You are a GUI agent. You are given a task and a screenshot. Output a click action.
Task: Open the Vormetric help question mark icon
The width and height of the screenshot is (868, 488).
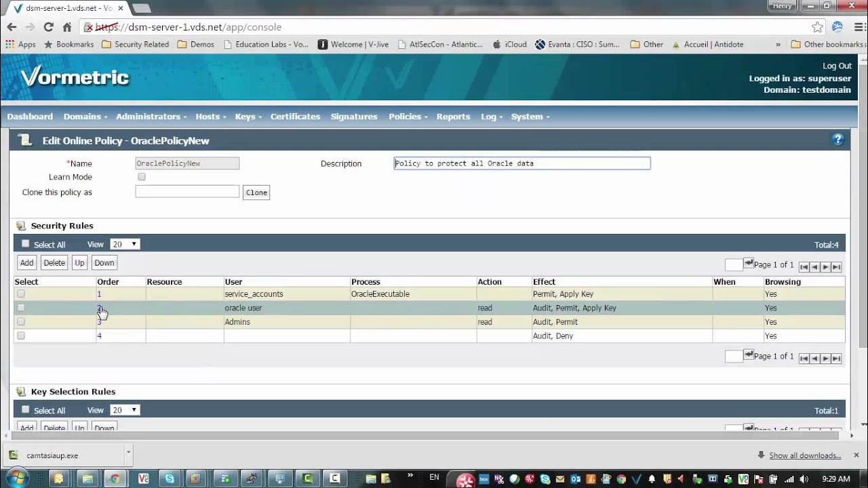point(837,140)
